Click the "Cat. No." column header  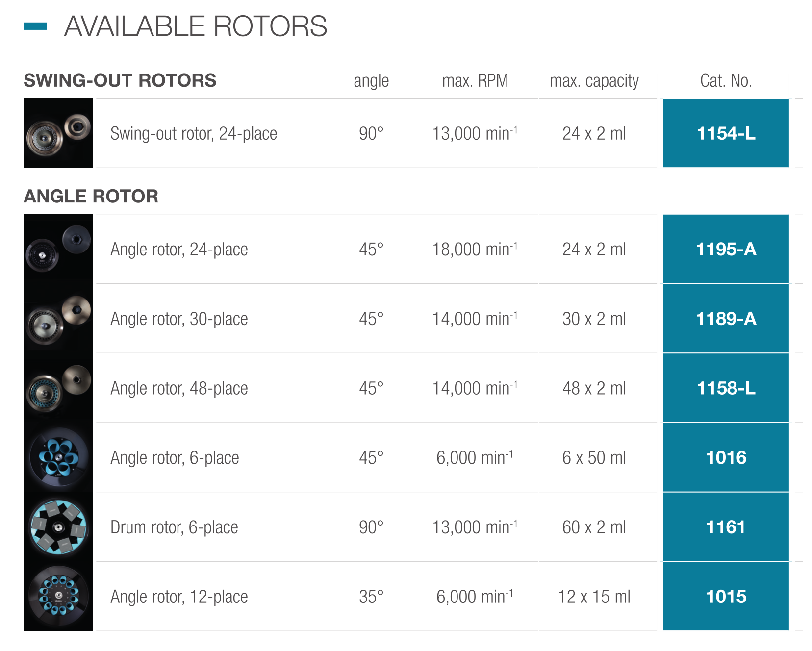pos(726,81)
